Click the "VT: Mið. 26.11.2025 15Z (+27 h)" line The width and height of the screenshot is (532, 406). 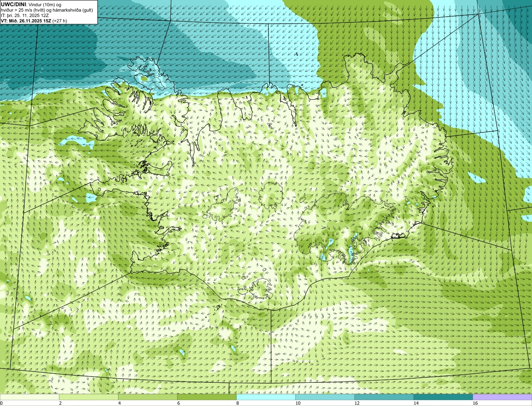coord(34,21)
